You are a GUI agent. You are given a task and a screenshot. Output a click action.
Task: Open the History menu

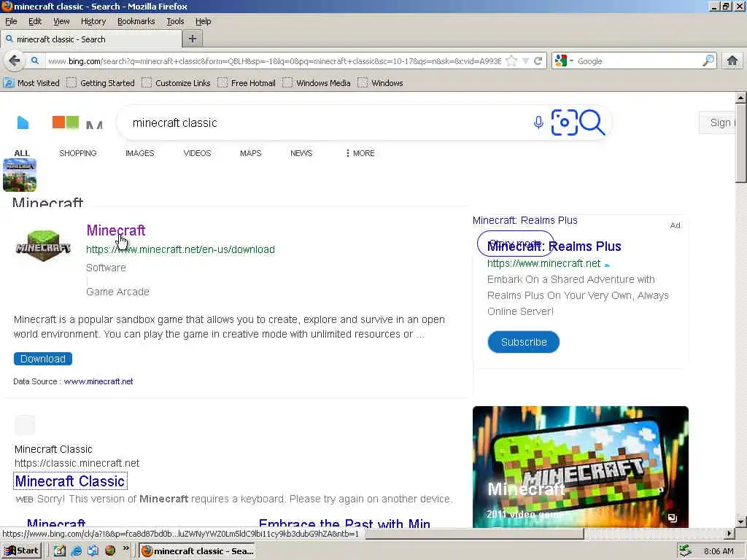pos(93,21)
